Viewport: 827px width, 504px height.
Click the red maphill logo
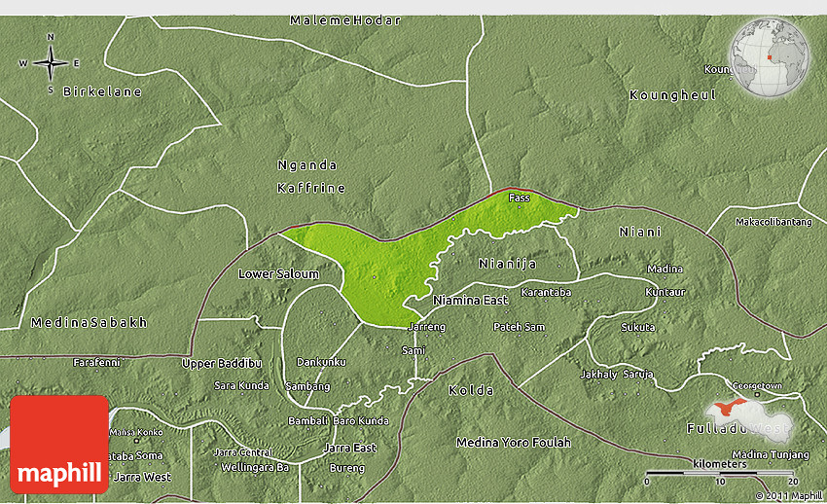[x=59, y=444]
